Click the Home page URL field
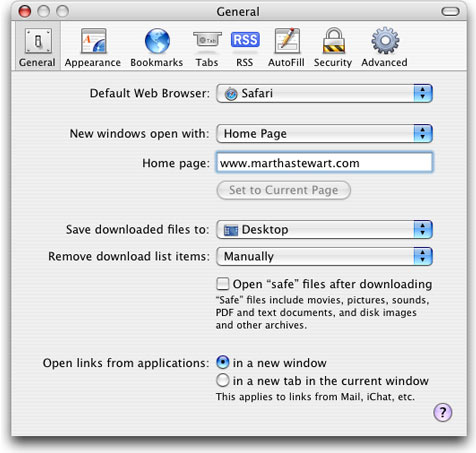This screenshot has height=453, width=476. coord(324,163)
